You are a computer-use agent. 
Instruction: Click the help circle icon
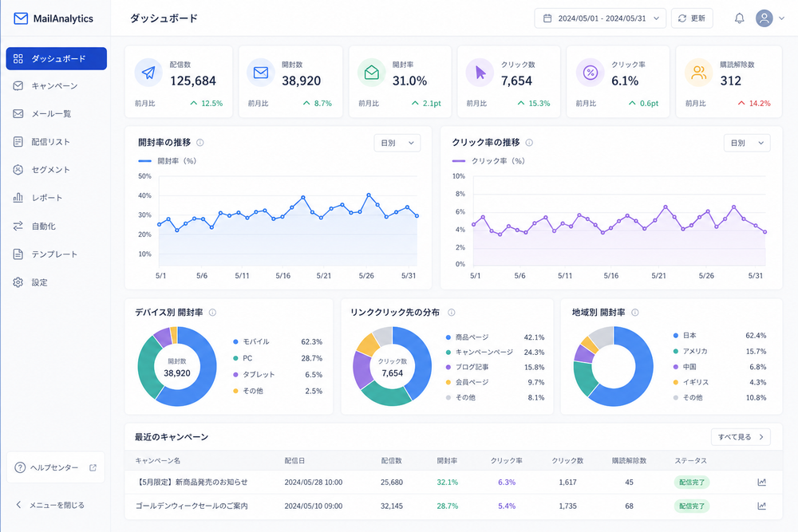pyautogui.click(x=20, y=467)
